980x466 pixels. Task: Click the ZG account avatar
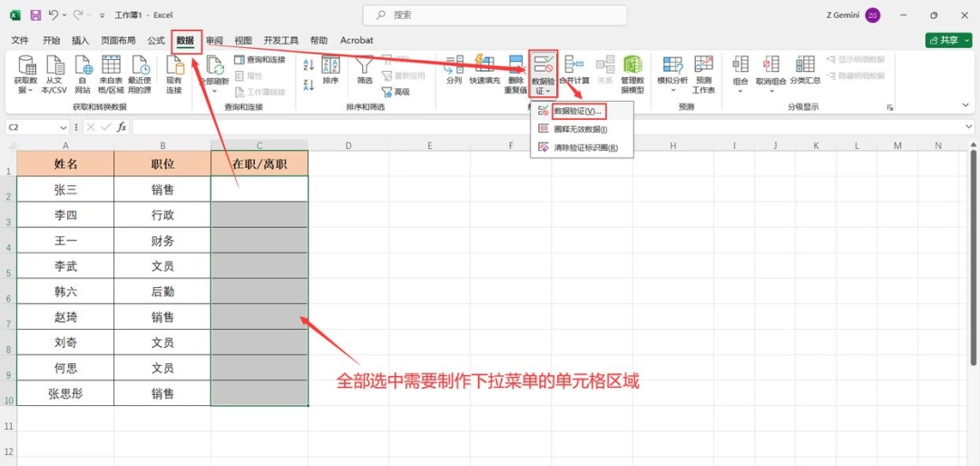pyautogui.click(x=873, y=15)
